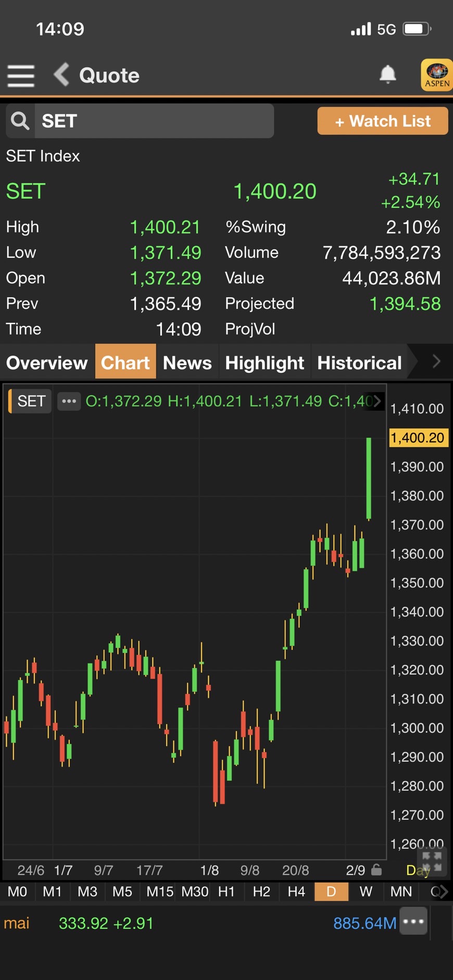453x980 pixels.
Task: Tap the SET chart symbol label
Action: 31,401
